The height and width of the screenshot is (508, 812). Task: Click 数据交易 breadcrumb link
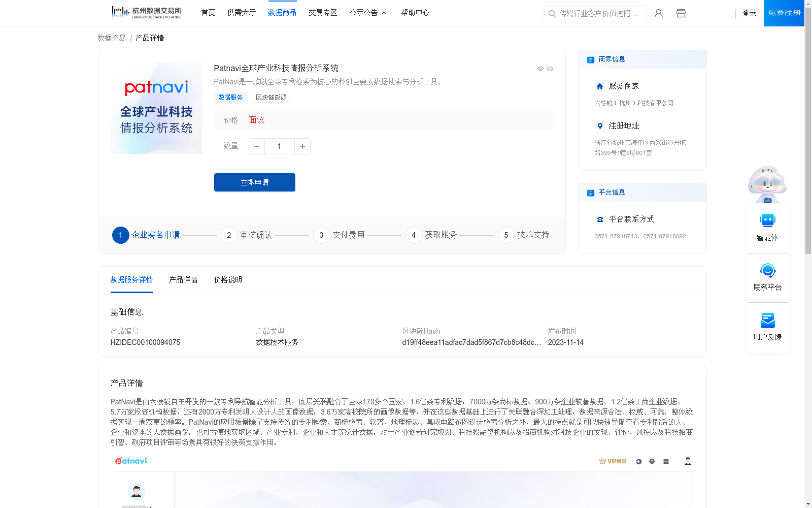click(112, 38)
